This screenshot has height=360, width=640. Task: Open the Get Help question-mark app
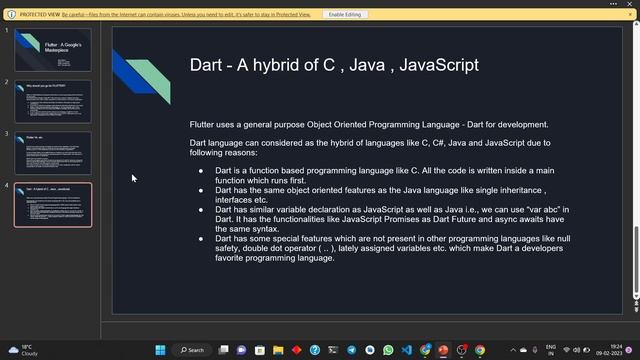pyautogui.click(x=315, y=350)
